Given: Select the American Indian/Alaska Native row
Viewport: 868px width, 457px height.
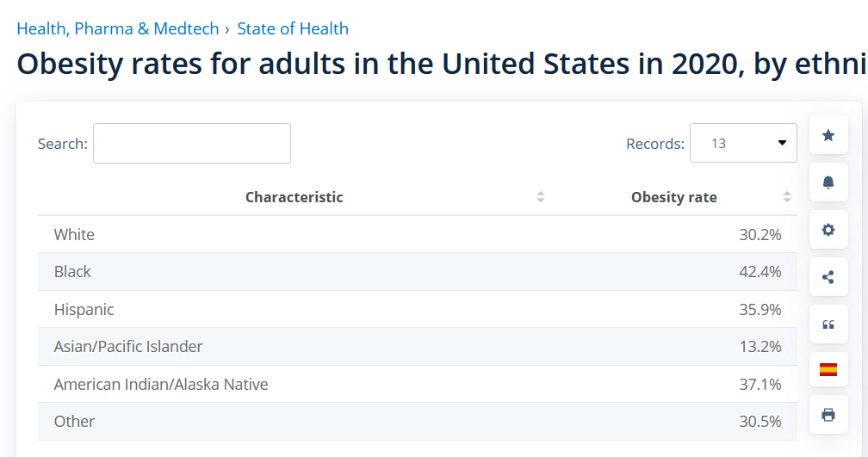Looking at the screenshot, I should 418,384.
